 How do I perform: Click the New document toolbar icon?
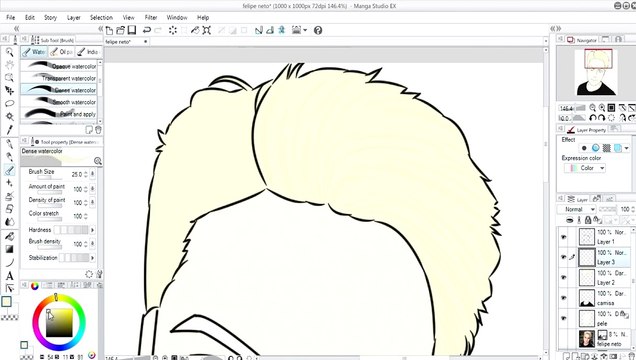point(109,30)
